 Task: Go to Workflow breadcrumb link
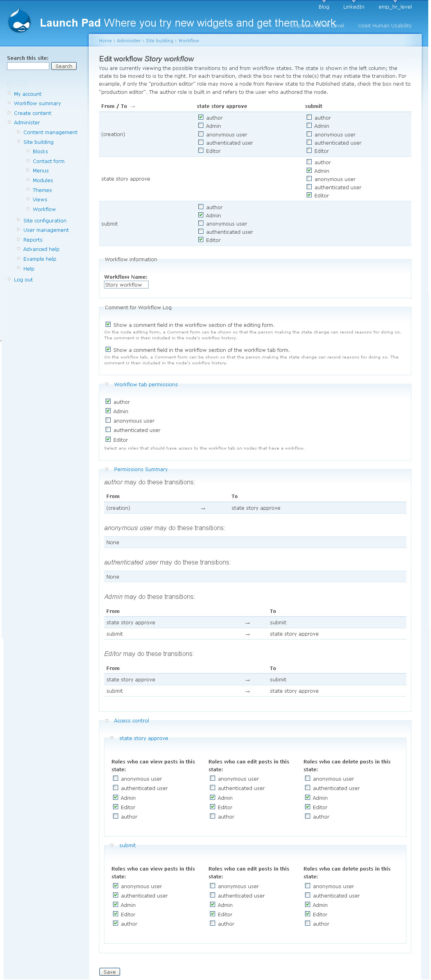click(x=189, y=41)
